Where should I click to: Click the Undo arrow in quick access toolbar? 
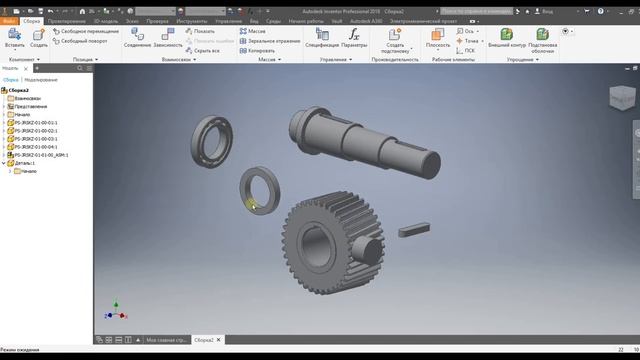(x=51, y=11)
